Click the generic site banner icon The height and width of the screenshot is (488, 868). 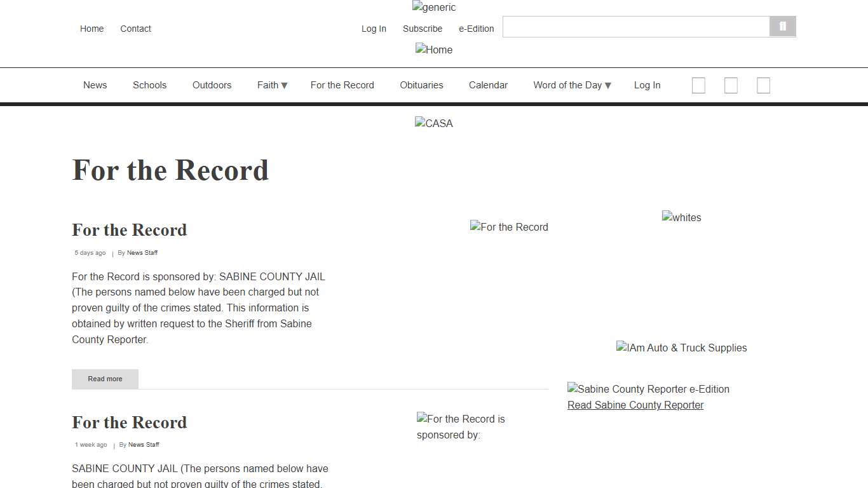[434, 7]
